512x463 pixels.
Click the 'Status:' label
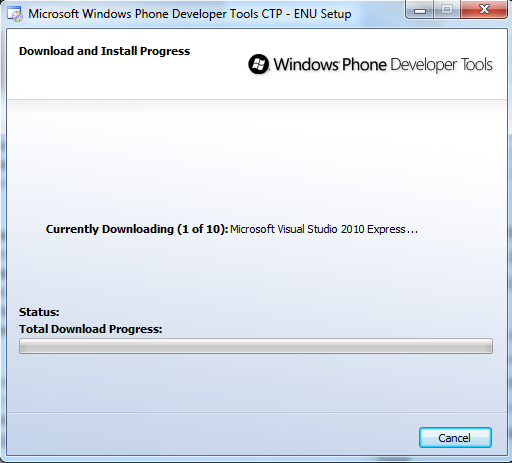pyautogui.click(x=39, y=312)
